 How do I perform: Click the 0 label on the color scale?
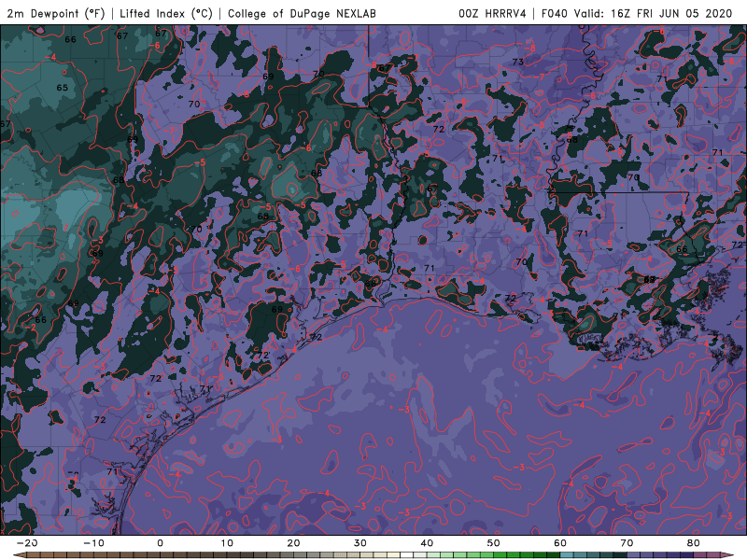[160, 543]
